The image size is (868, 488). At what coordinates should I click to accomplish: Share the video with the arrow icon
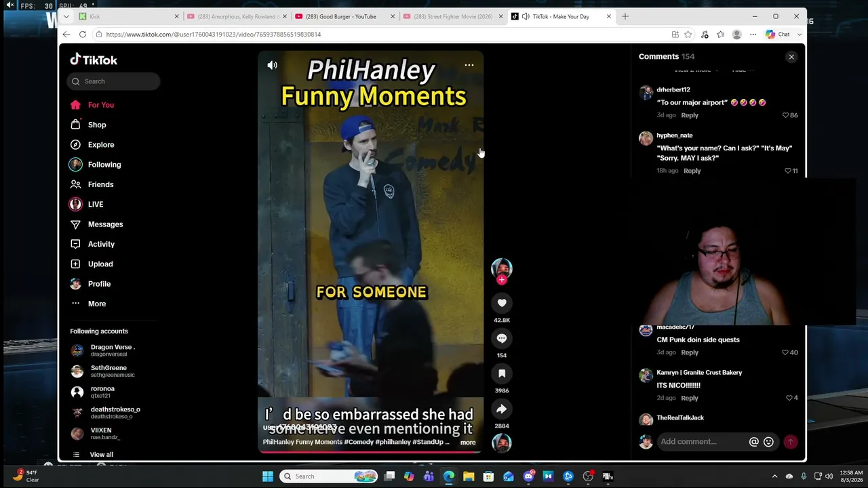[x=502, y=409]
